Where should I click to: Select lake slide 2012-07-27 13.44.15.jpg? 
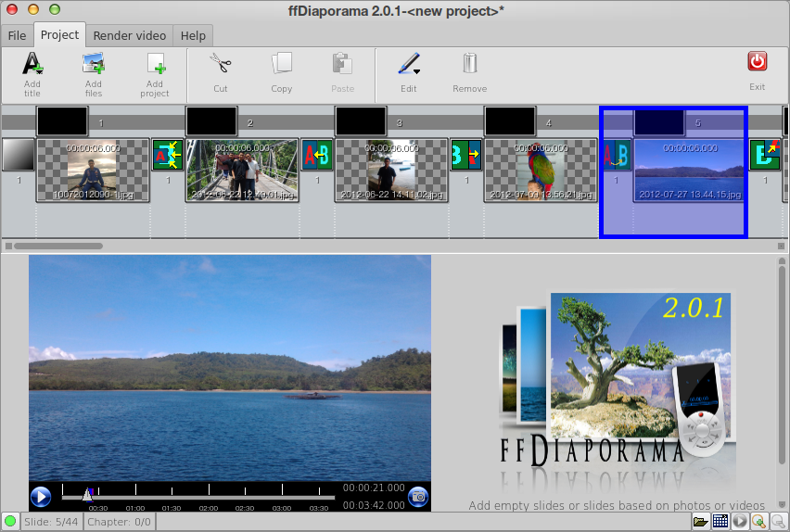click(x=689, y=171)
